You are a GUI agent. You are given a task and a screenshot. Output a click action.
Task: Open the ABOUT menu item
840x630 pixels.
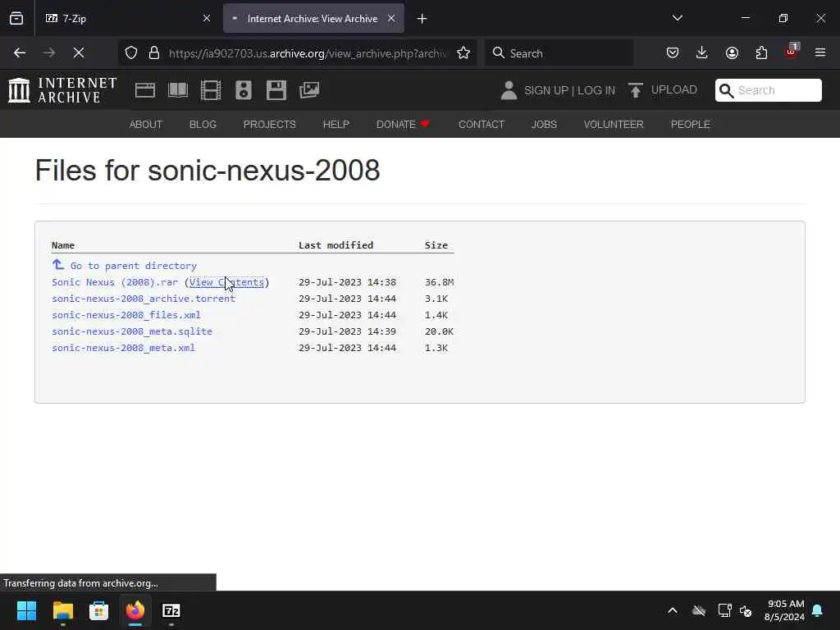(x=146, y=125)
